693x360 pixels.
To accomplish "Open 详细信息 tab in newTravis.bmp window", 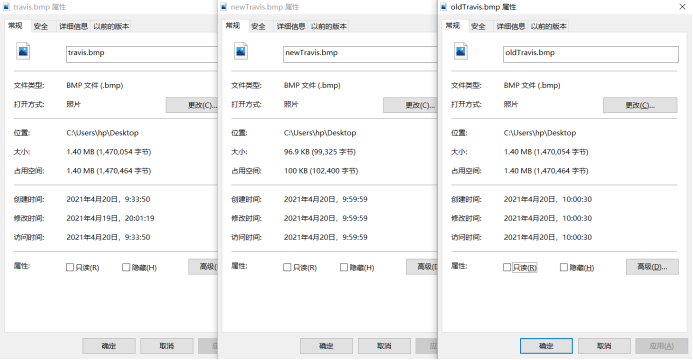I will tap(291, 27).
